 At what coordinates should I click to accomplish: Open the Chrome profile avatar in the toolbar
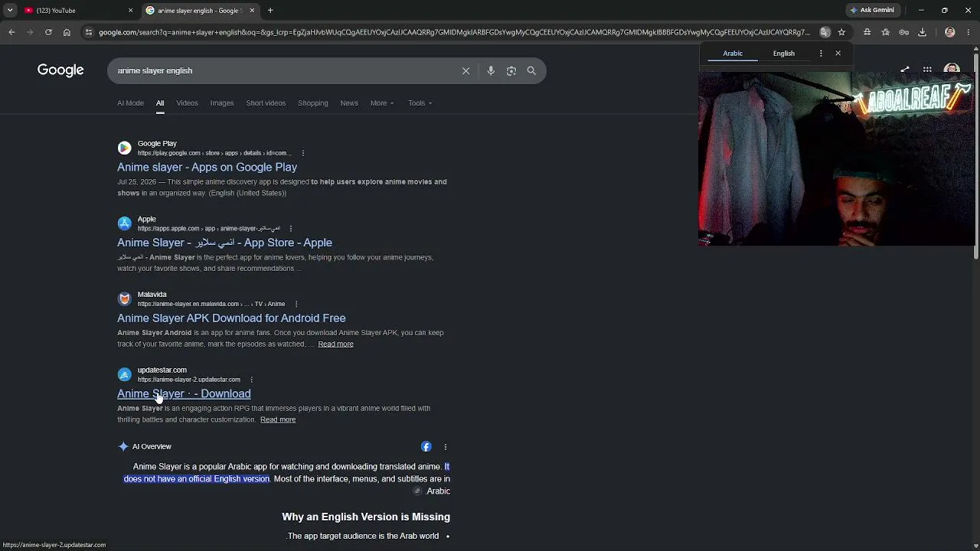950,32
